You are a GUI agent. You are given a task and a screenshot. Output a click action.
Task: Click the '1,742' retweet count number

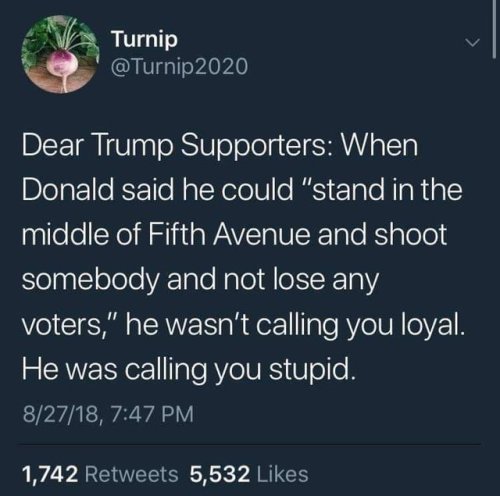(50, 474)
